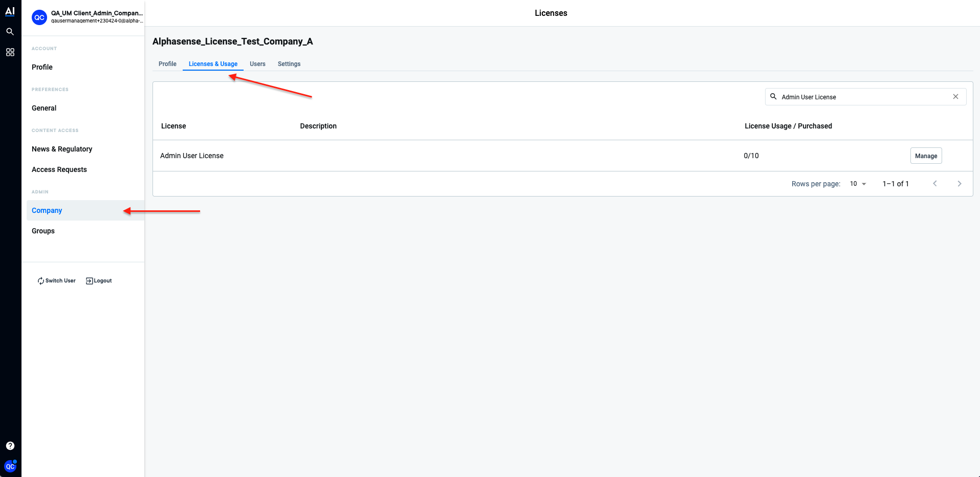Click the 1–1 of 1 pagination text
The height and width of the screenshot is (477, 980).
coord(896,184)
